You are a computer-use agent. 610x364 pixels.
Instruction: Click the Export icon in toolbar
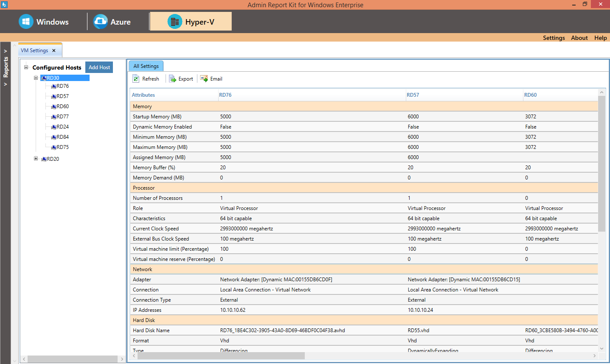[x=172, y=79]
